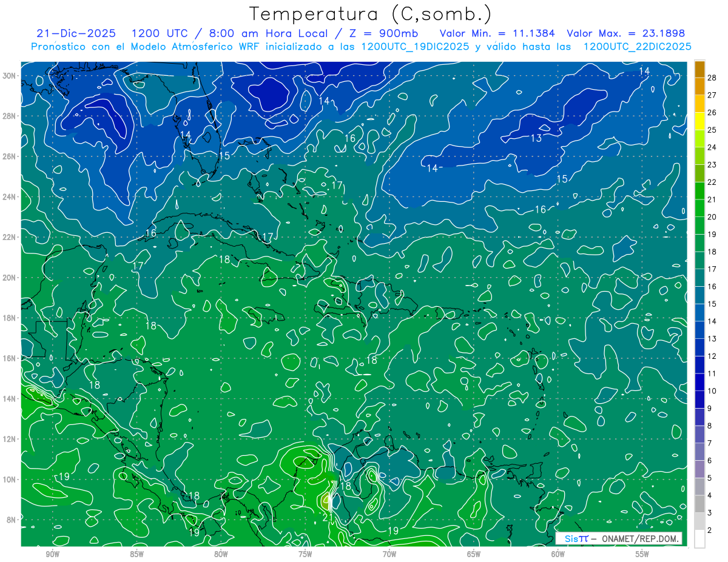
Task: Click the dark blue colorbar segment between 10 and 11
Action: point(699,382)
